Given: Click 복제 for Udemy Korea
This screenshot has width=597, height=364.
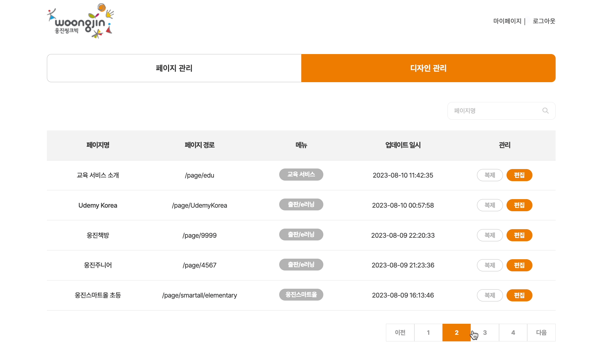Looking at the screenshot, I should [x=490, y=205].
